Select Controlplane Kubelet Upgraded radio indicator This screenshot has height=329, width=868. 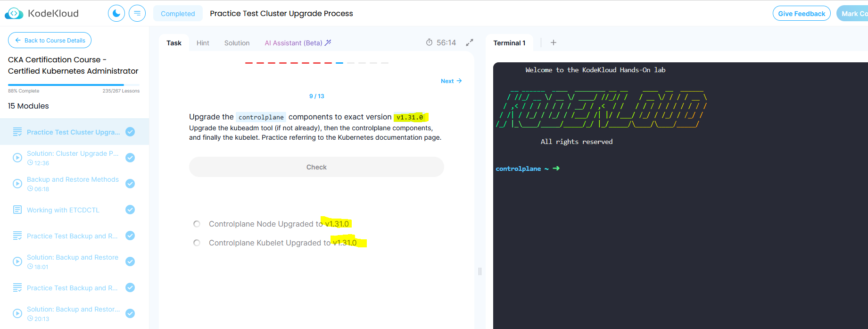pos(197,243)
